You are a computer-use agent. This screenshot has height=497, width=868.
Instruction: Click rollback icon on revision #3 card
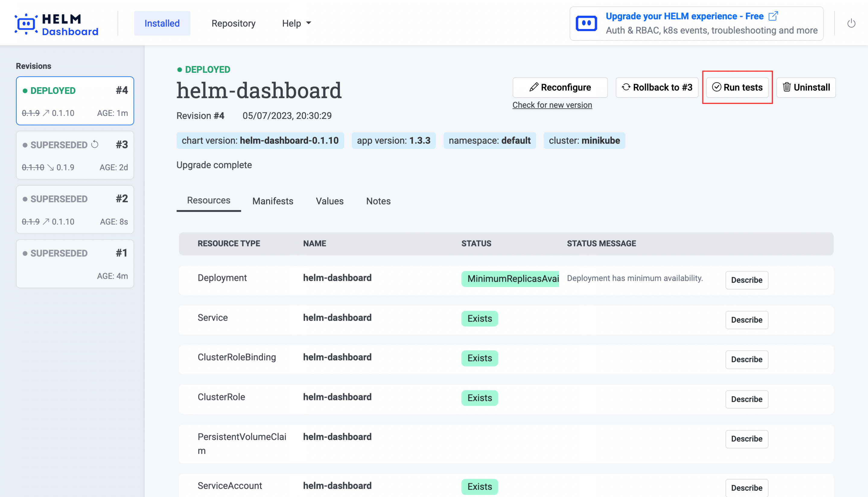click(x=95, y=145)
